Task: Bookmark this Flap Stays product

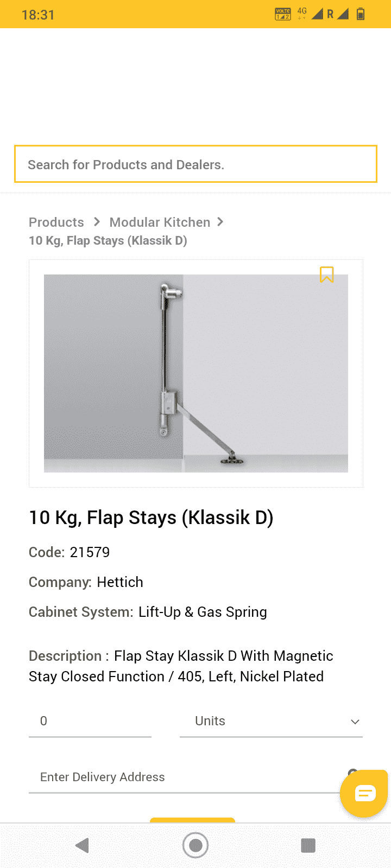Action: tap(326, 275)
